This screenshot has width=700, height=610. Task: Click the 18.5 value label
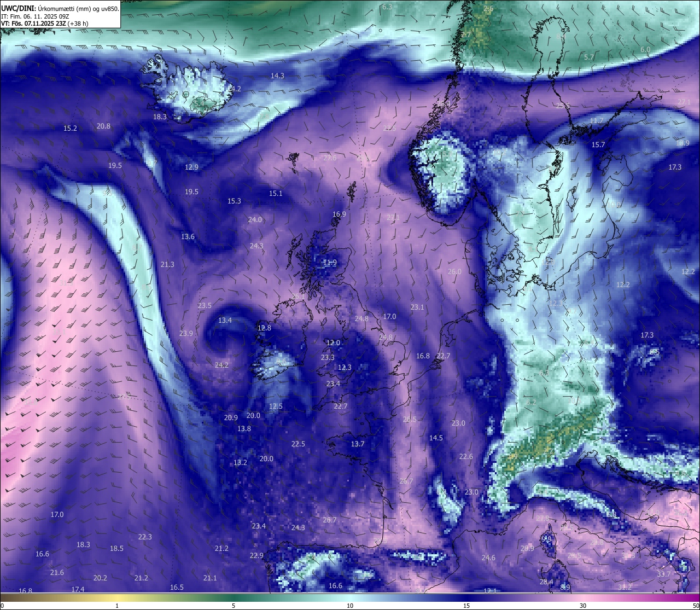tap(116, 548)
